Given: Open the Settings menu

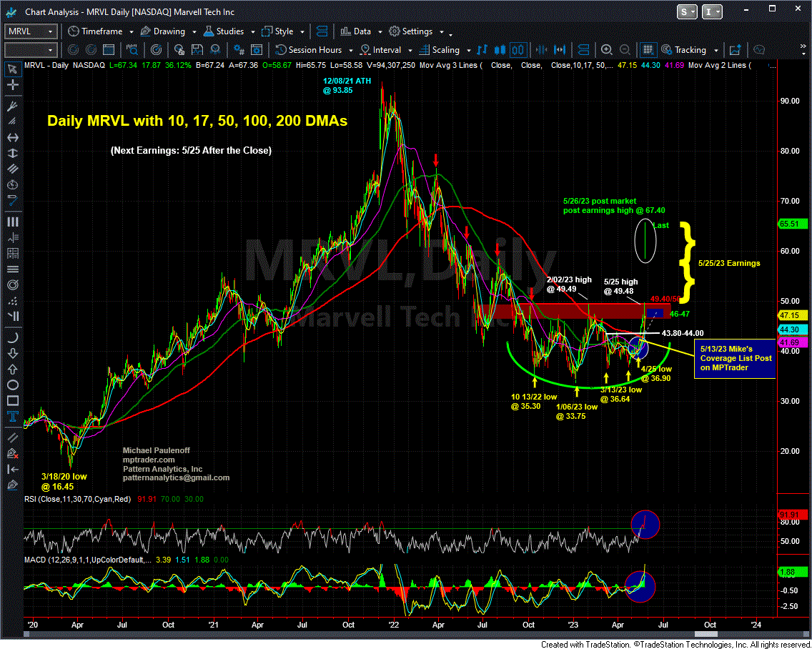Looking at the screenshot, I should pyautogui.click(x=417, y=31).
